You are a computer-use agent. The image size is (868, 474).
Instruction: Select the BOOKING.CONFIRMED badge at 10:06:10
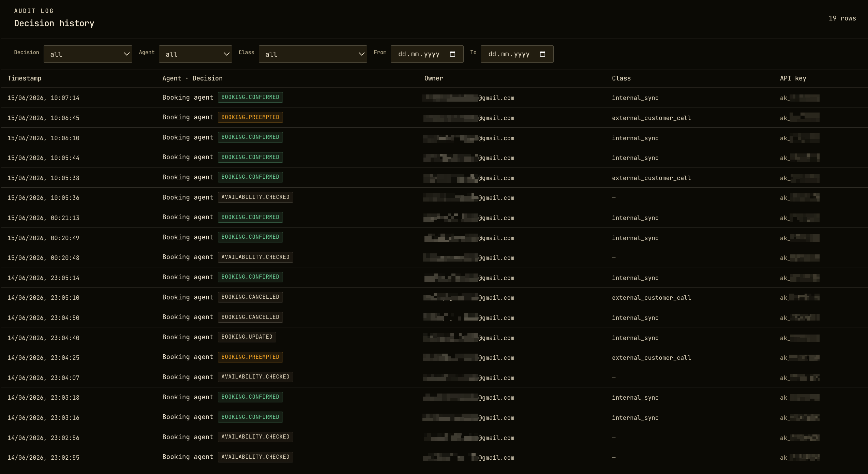250,137
